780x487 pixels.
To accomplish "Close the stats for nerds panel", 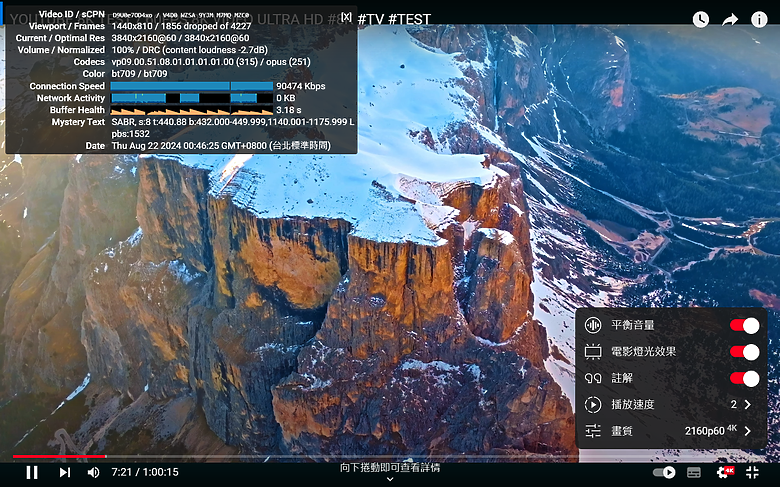I will 347,16.
